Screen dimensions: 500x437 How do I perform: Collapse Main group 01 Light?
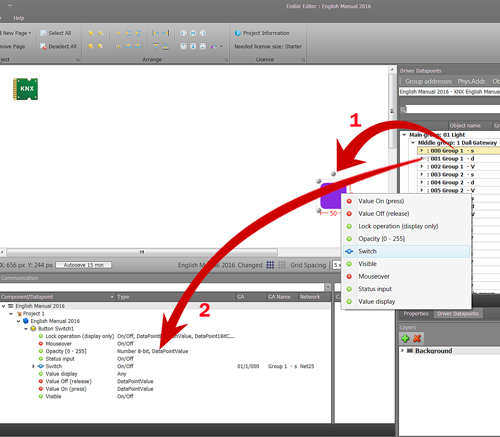click(404, 135)
